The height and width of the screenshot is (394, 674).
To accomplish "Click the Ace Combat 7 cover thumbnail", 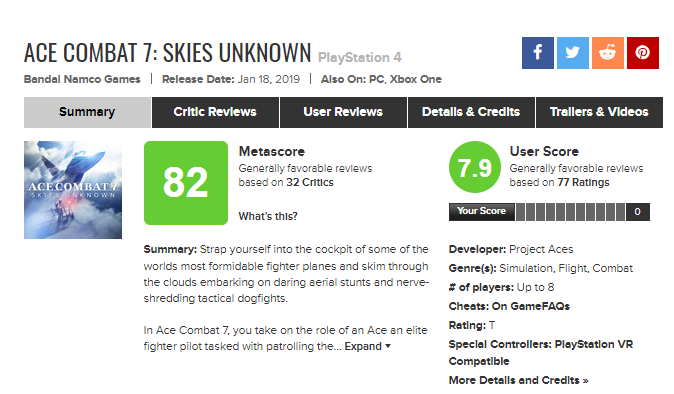I will pyautogui.click(x=73, y=190).
